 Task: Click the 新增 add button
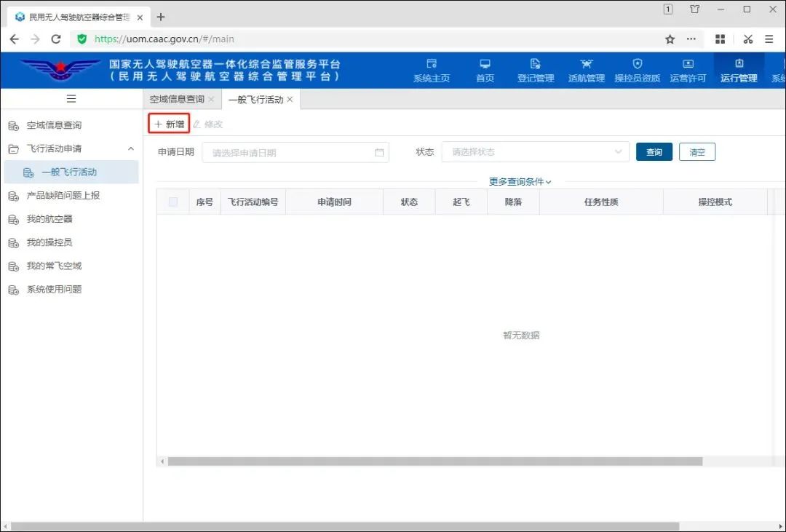click(169, 124)
